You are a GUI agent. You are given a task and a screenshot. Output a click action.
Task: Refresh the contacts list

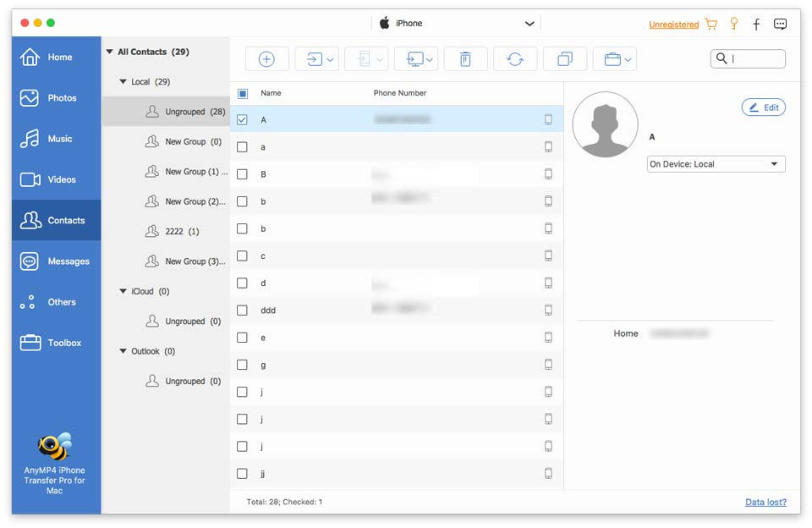pos(515,58)
